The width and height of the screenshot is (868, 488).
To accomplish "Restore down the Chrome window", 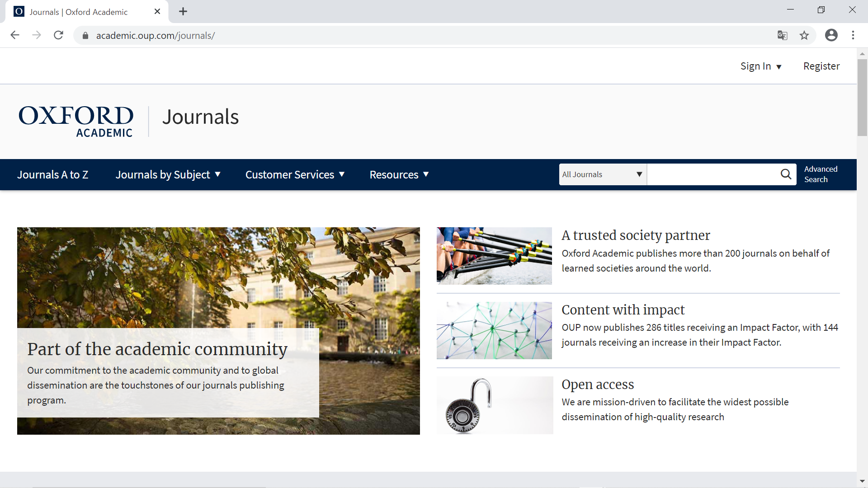I will [821, 10].
